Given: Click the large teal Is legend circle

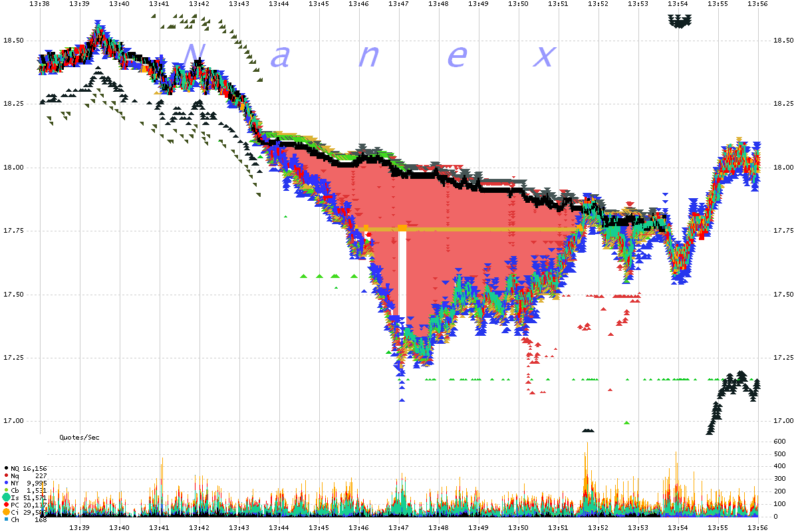Looking at the screenshot, I should pyautogui.click(x=6, y=497).
